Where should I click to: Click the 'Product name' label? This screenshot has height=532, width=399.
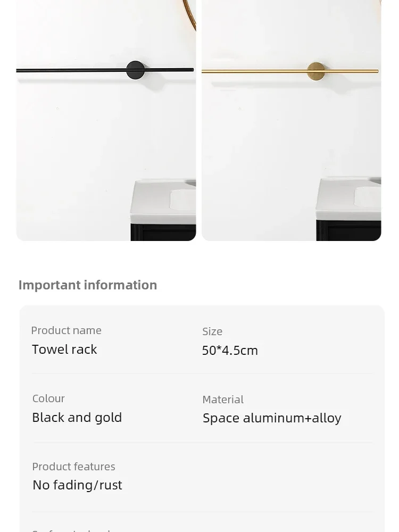tap(66, 330)
